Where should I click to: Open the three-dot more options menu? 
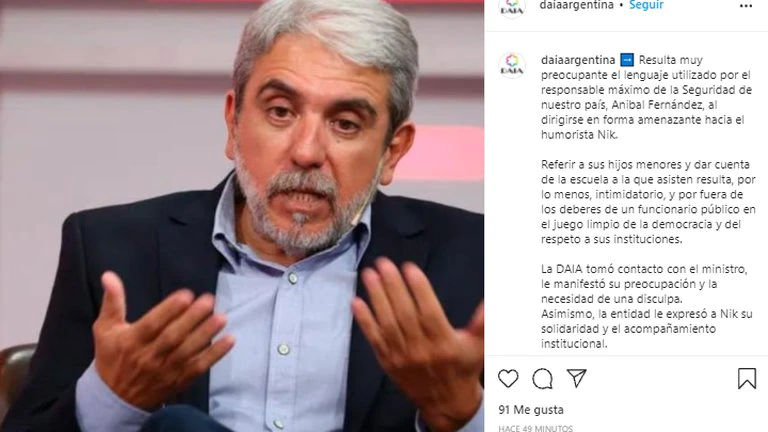click(745, 6)
